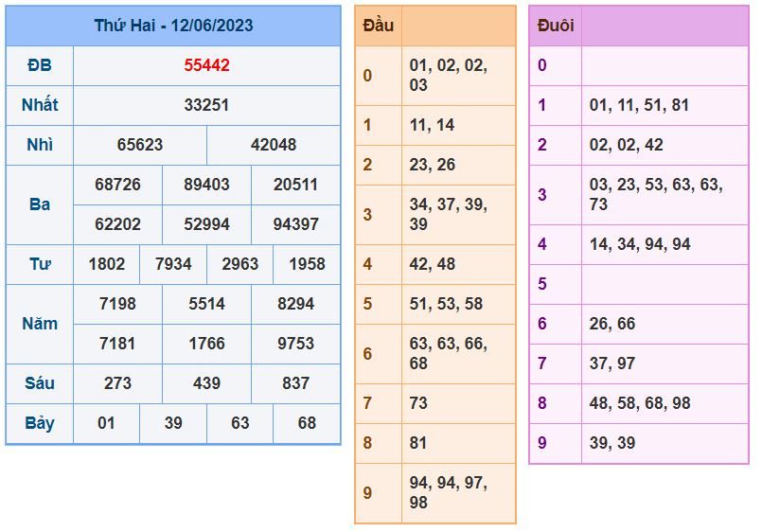The height and width of the screenshot is (532, 762).
Task: Click the Ba row label
Action: pos(40,204)
